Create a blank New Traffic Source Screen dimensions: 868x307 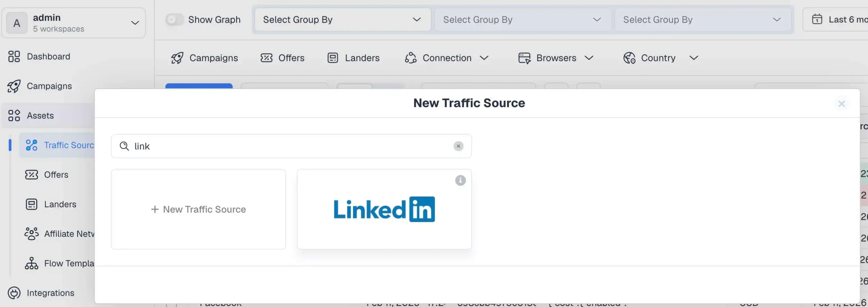tap(198, 209)
